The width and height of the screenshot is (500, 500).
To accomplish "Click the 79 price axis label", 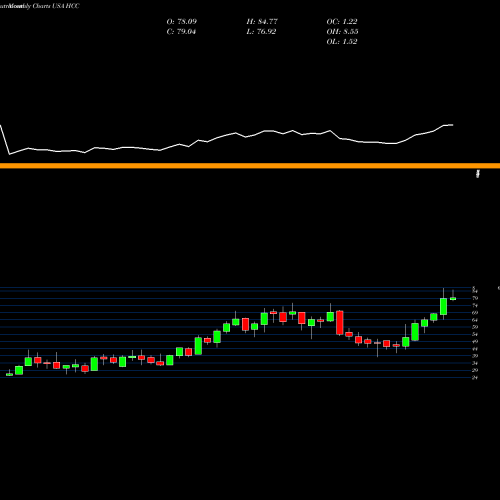I will 475,298.
